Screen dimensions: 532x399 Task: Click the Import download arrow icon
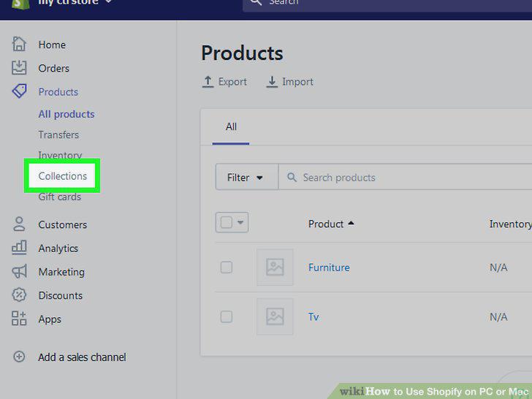click(x=272, y=82)
